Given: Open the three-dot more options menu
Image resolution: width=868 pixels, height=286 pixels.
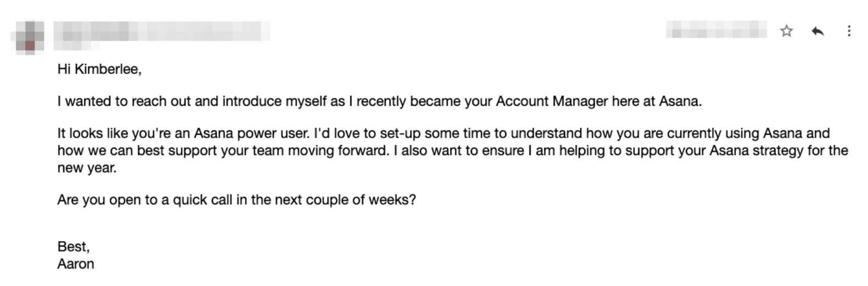Looking at the screenshot, I should 849,31.
